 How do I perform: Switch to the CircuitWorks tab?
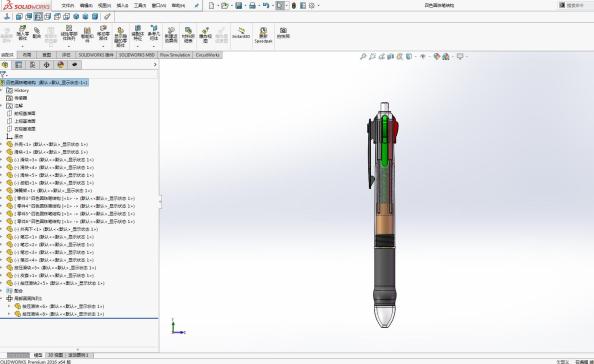(208, 55)
